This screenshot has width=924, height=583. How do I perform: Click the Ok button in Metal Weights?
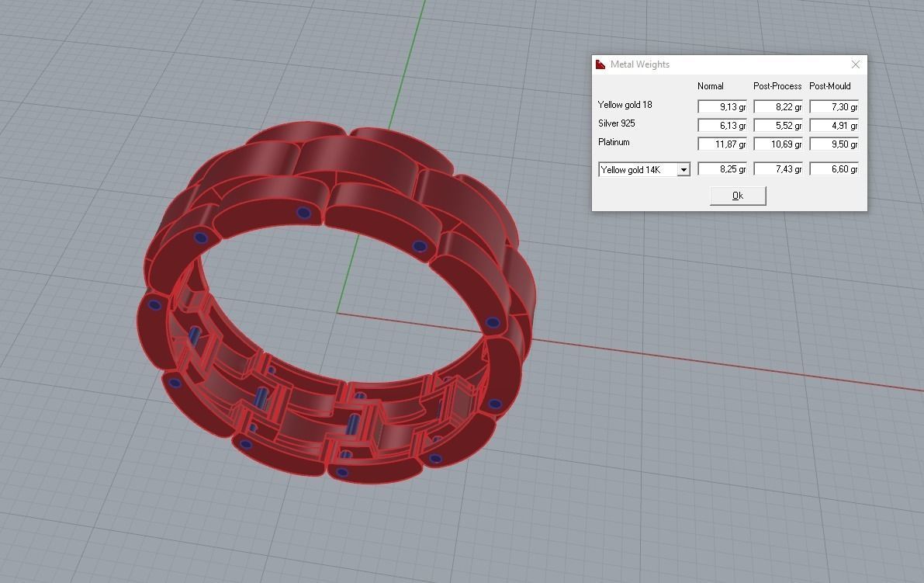[738, 196]
